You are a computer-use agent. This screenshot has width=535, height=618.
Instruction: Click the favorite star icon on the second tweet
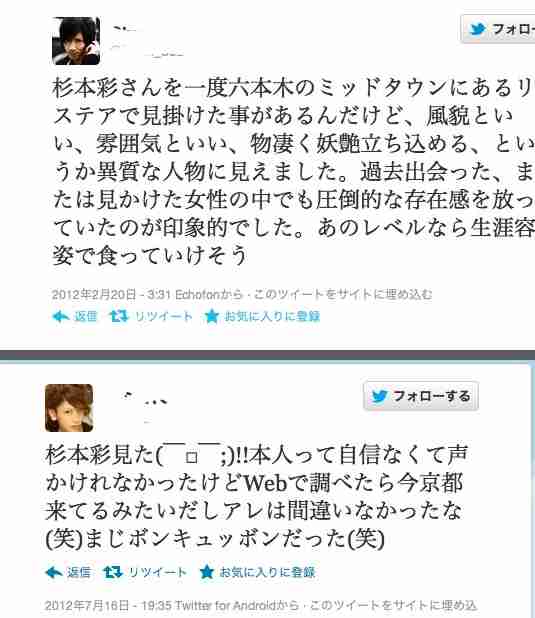point(207,572)
